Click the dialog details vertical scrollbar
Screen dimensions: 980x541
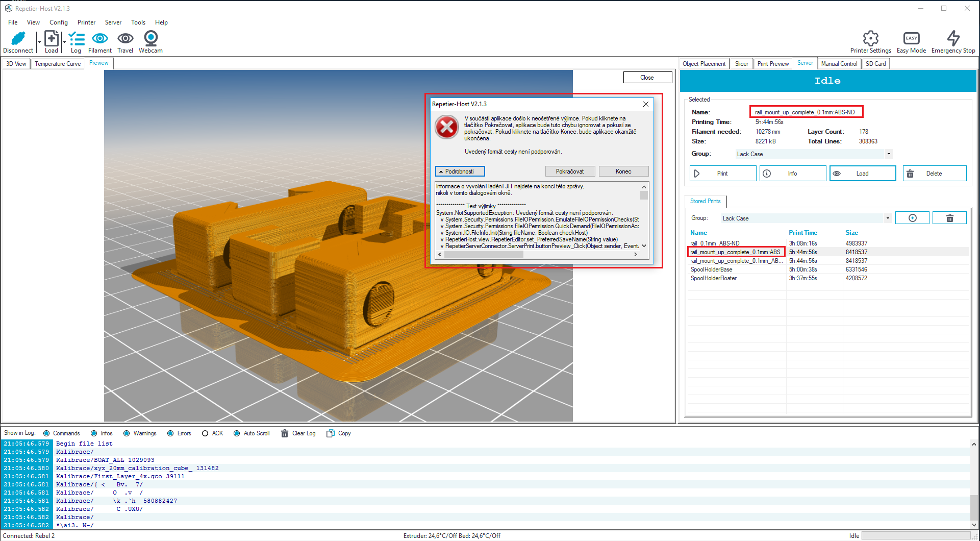644,216
